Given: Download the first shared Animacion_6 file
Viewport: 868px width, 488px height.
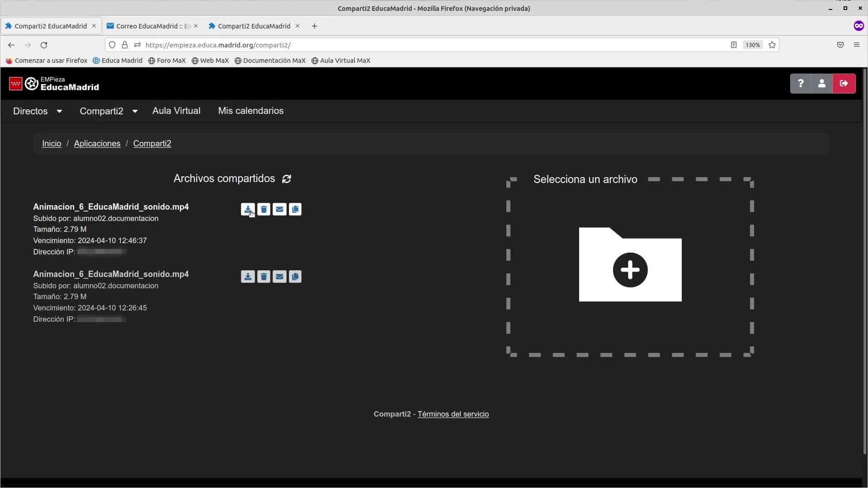Looking at the screenshot, I should [247, 209].
